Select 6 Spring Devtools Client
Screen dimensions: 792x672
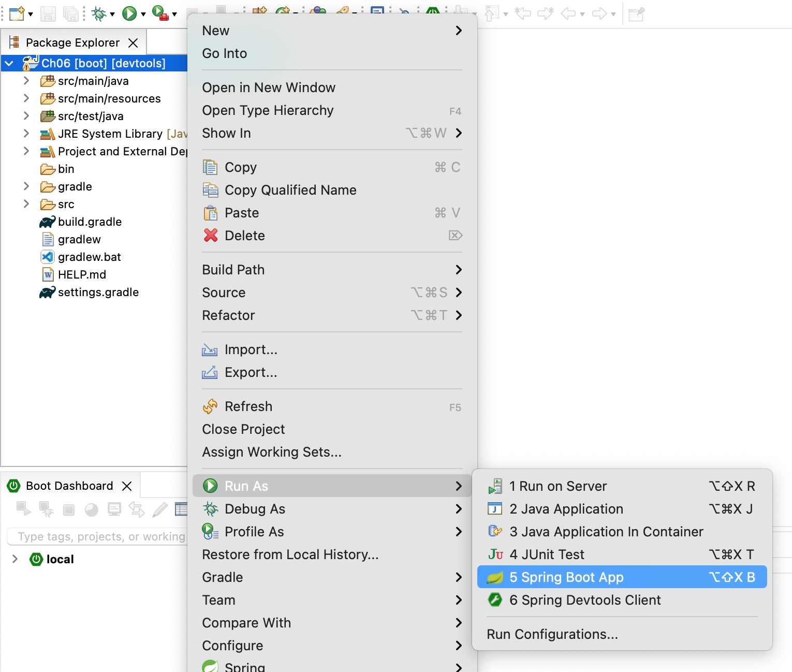pos(622,600)
